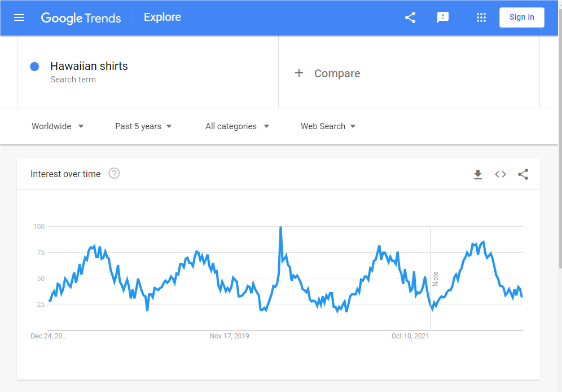Open the Google apps grid
Viewport: 562px width, 392px height.
click(x=481, y=17)
